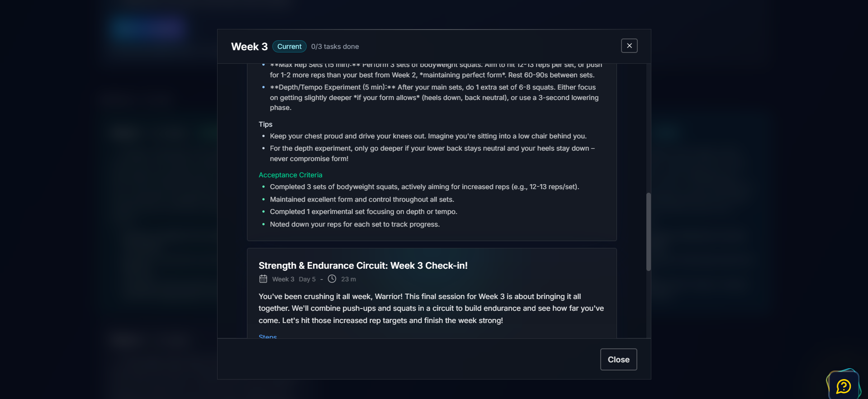Viewport: 868px width, 399px height.
Task: Click the Depth/Tempo Experiment step item
Action: (433, 97)
